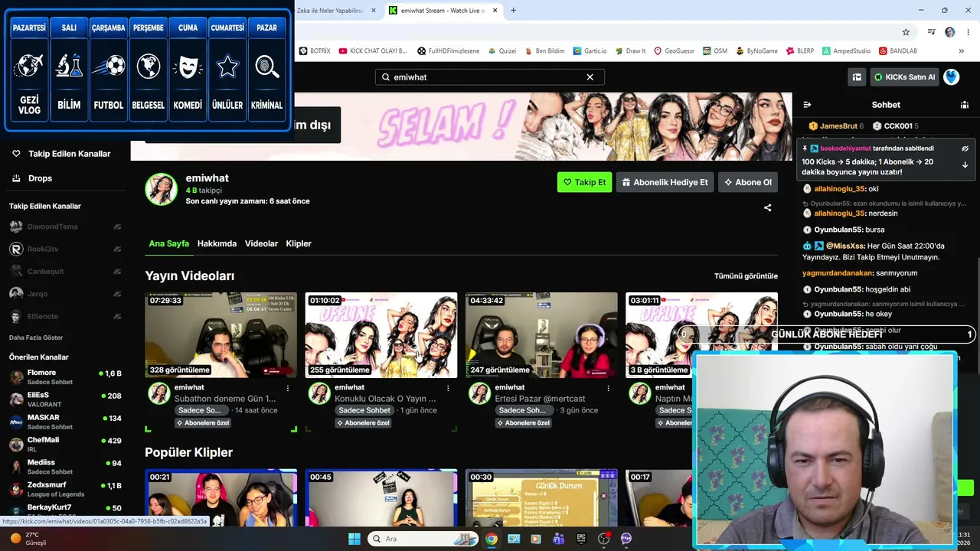Viewport: 980px width, 551px height.
Task: Subscribe using the Abone Ol button
Action: pos(747,182)
